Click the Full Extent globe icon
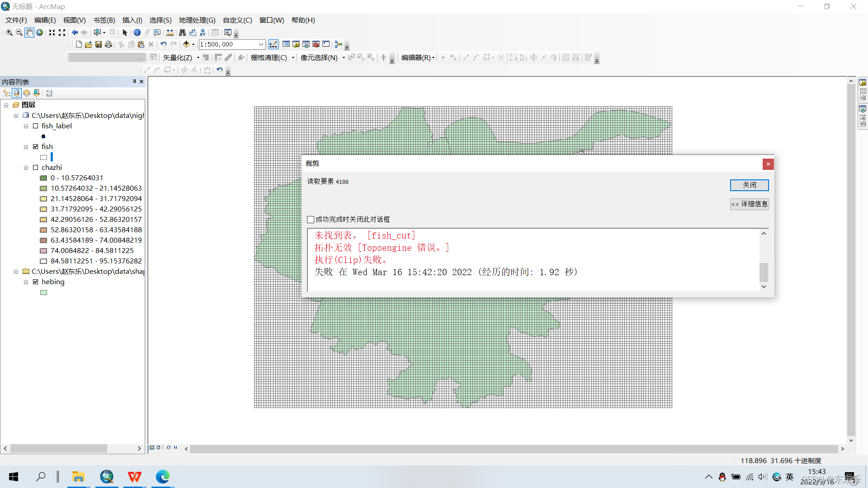 (40, 33)
